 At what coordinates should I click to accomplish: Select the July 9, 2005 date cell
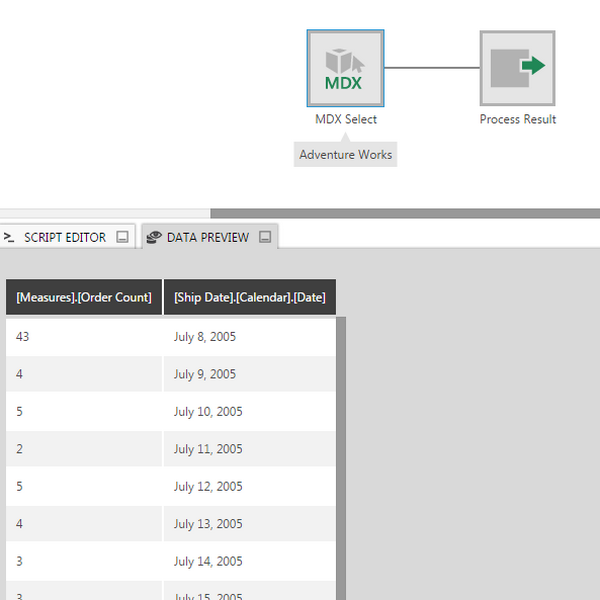pyautogui.click(x=249, y=375)
